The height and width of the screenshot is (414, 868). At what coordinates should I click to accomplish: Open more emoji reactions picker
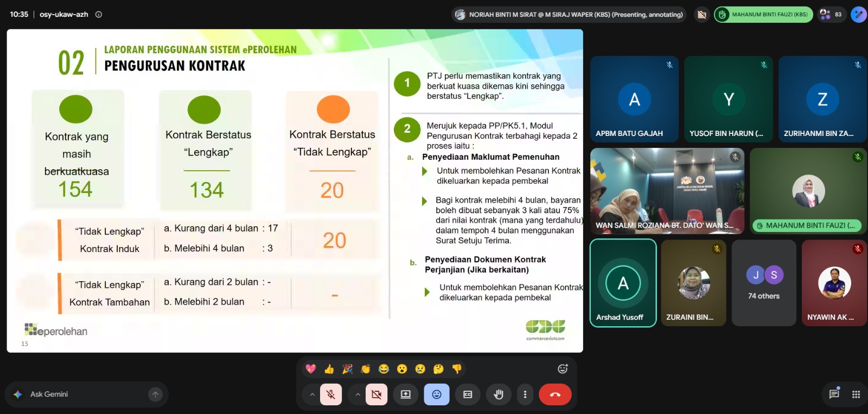click(563, 369)
